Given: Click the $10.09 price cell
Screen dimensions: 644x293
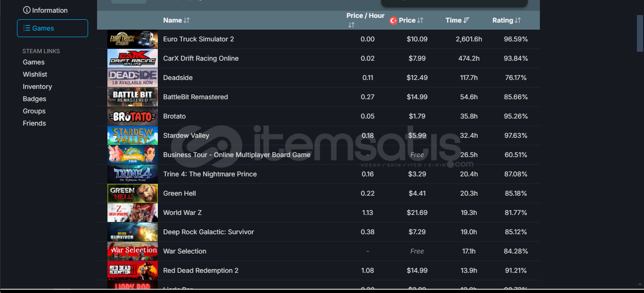Looking at the screenshot, I should (x=417, y=39).
